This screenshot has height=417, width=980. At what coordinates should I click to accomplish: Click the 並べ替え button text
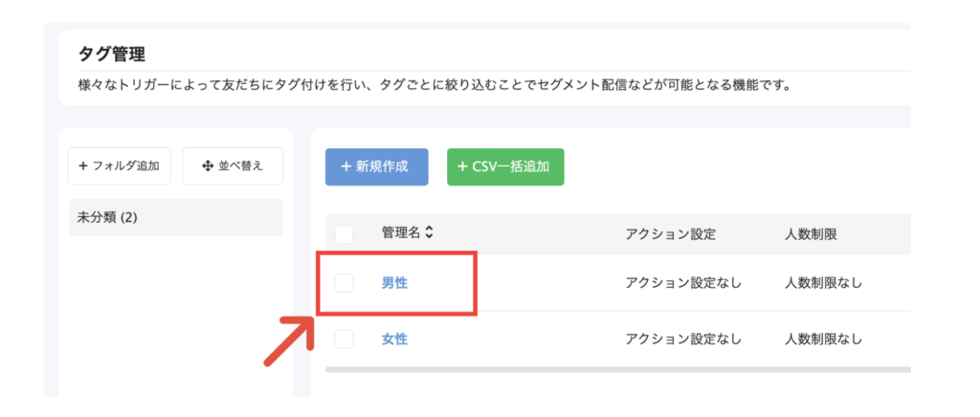click(240, 166)
